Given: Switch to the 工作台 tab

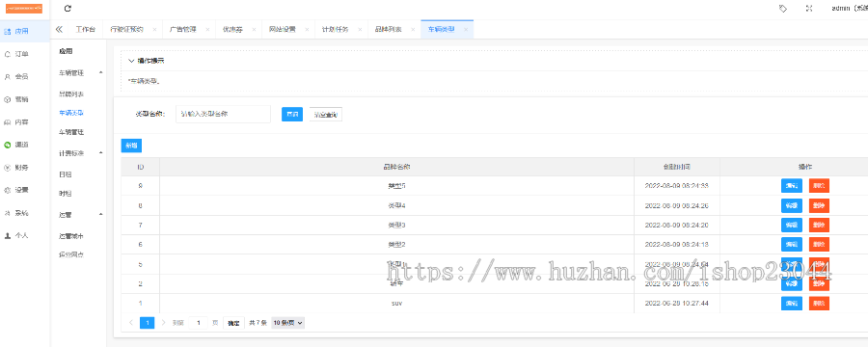Looking at the screenshot, I should (85, 29).
